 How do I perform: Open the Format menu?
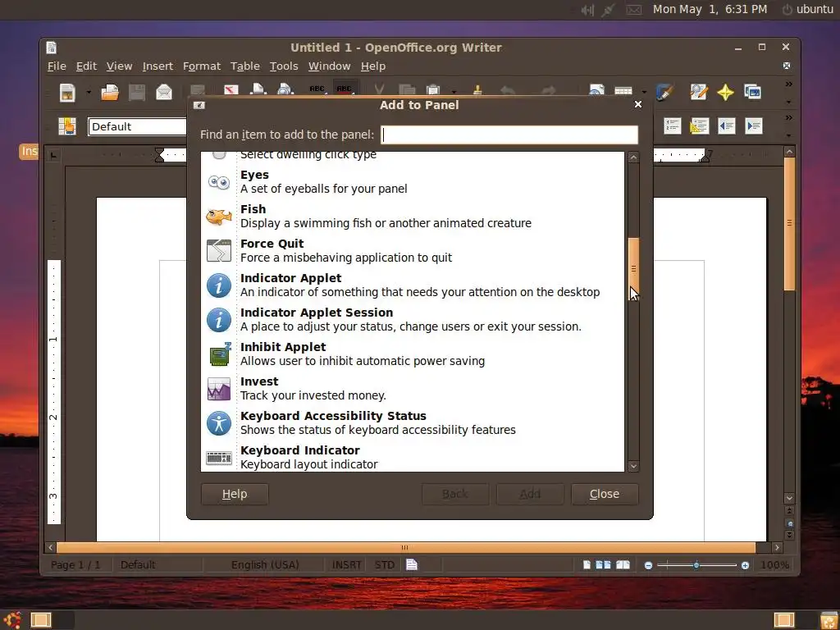coord(202,66)
